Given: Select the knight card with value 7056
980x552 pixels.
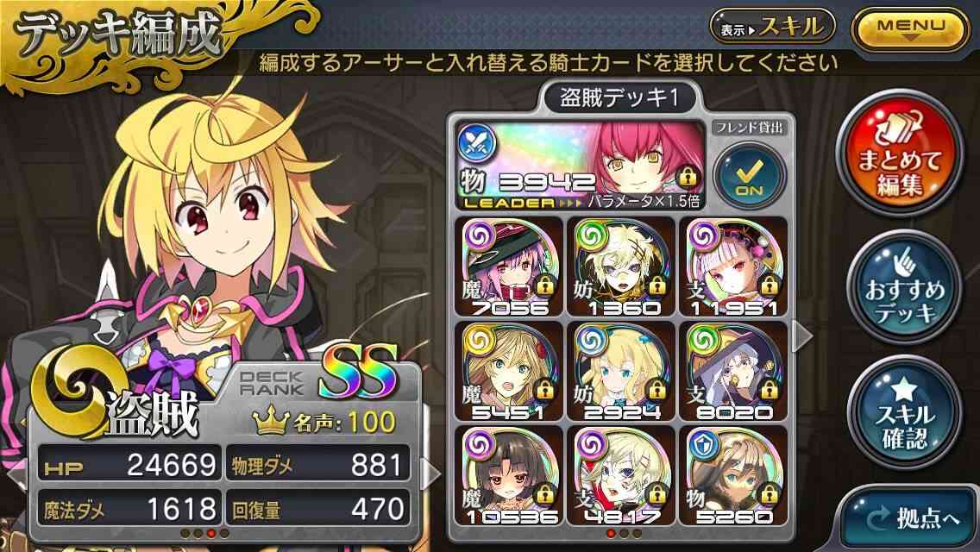Looking at the screenshot, I should [509, 267].
